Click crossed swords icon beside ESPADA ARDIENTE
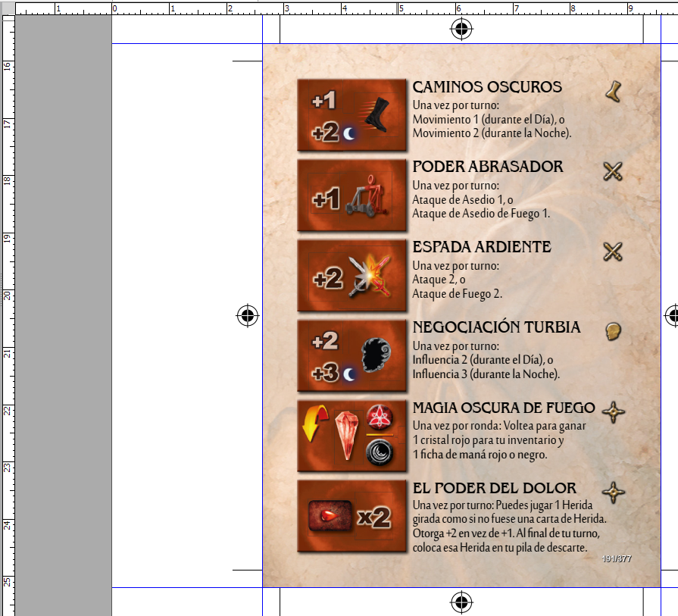The image size is (678, 616). point(613,252)
